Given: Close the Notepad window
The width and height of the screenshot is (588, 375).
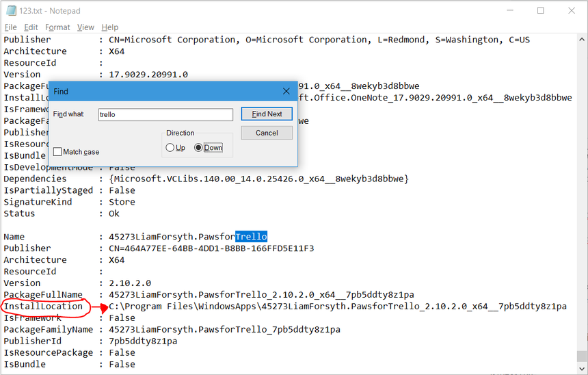Looking at the screenshot, I should (x=572, y=11).
